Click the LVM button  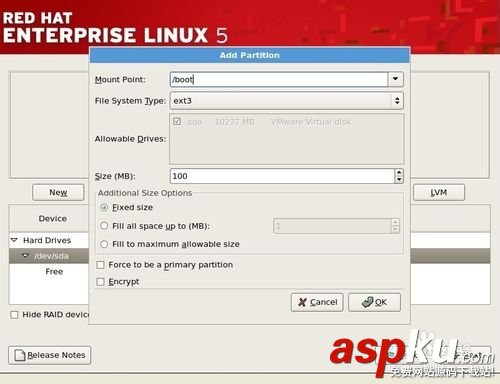(x=439, y=192)
